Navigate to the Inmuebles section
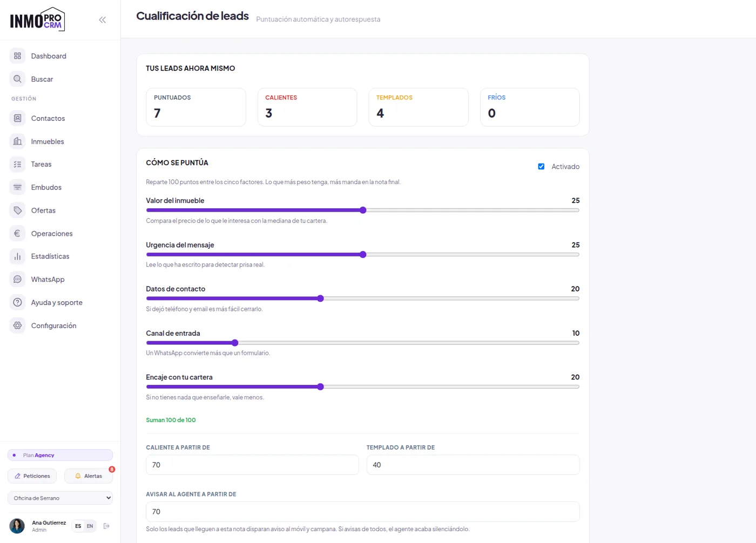 (48, 141)
